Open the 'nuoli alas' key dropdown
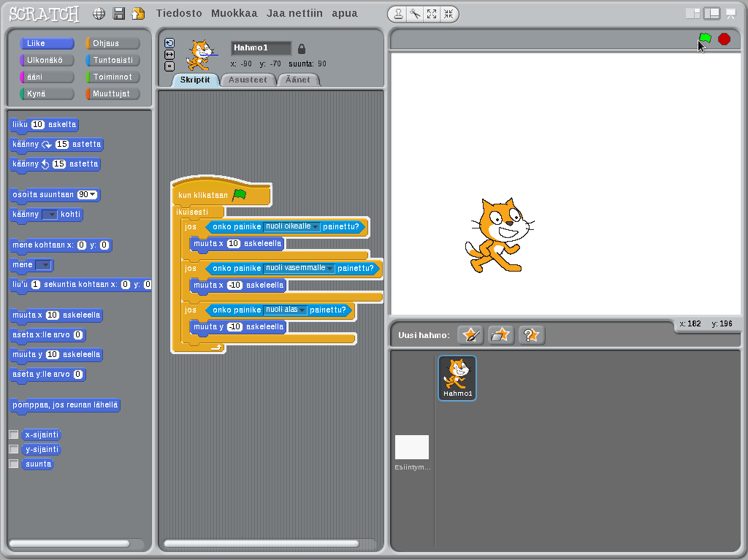Viewport: 748px width, 560px height. (x=302, y=310)
